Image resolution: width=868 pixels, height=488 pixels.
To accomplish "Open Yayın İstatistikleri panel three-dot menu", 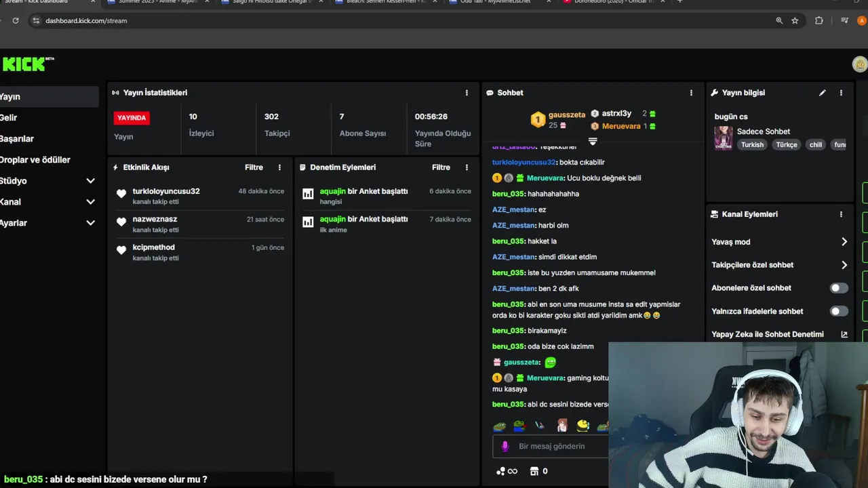I will click(x=467, y=93).
